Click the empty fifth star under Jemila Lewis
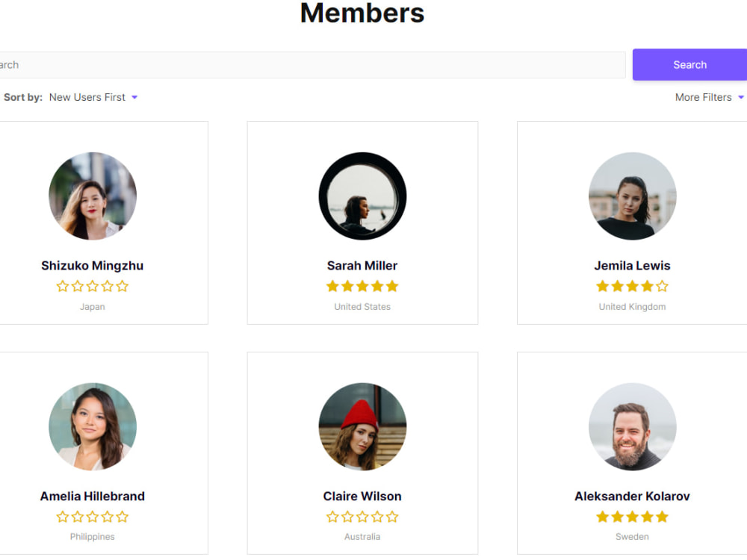This screenshot has width=747, height=560. point(662,286)
